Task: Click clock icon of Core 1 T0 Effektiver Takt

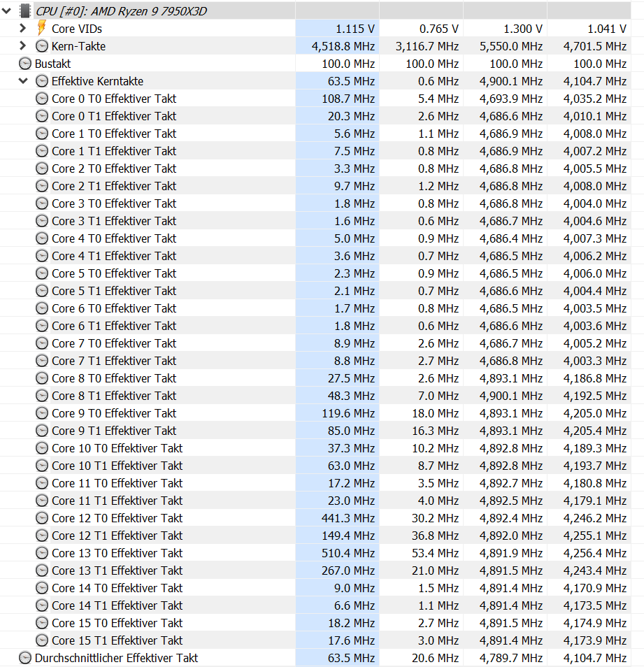Action: click(42, 133)
